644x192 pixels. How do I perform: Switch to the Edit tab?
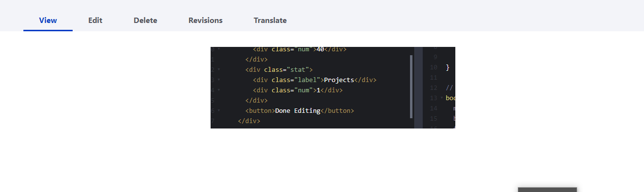pos(95,21)
